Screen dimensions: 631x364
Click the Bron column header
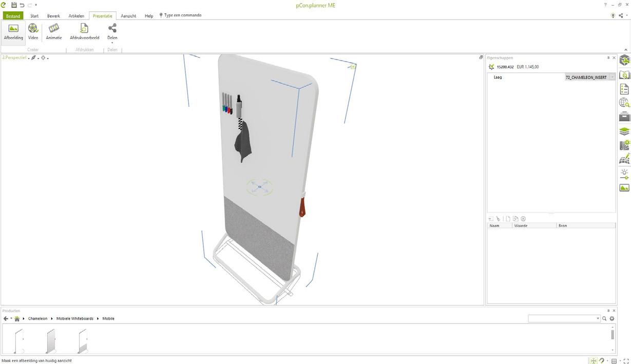tap(586, 225)
